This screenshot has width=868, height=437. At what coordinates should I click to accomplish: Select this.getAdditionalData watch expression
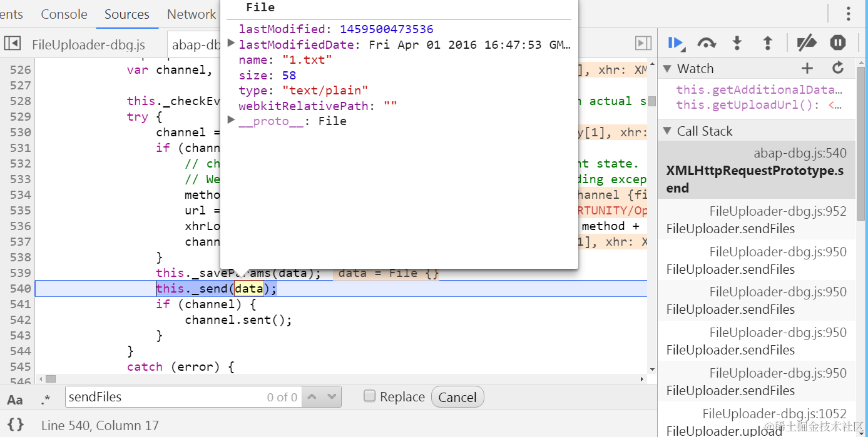click(x=759, y=89)
